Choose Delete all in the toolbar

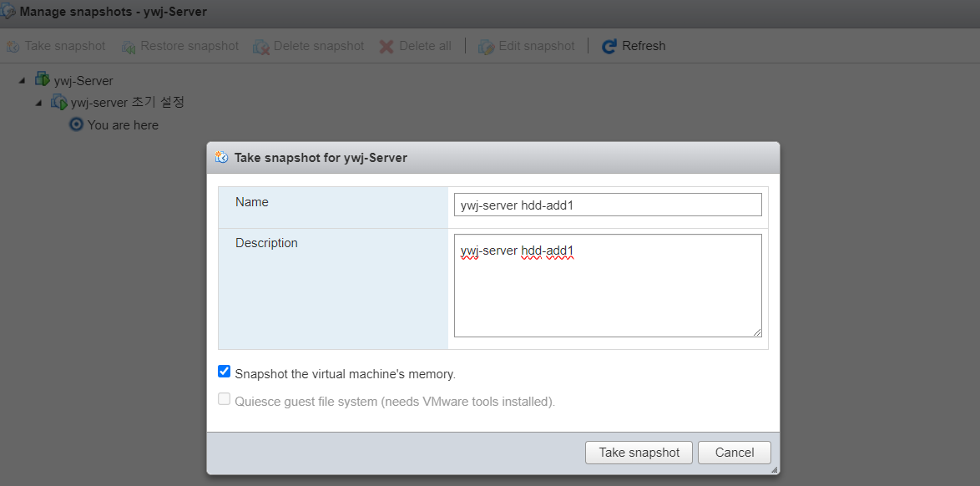click(425, 46)
